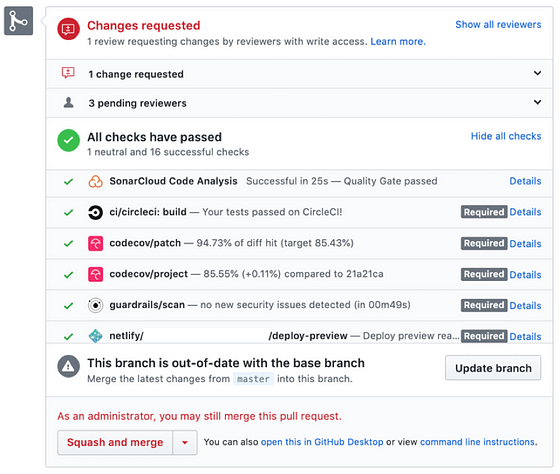Click the SonarCloud logo icon
The height and width of the screenshot is (474, 560).
point(95,181)
